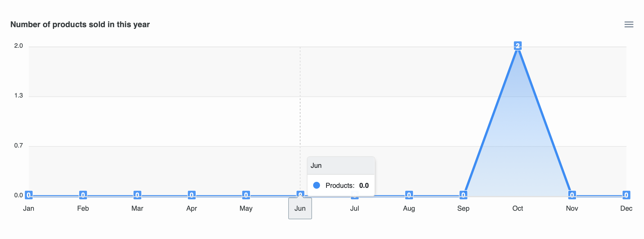Select the Jul x-axis label

[x=355, y=208]
